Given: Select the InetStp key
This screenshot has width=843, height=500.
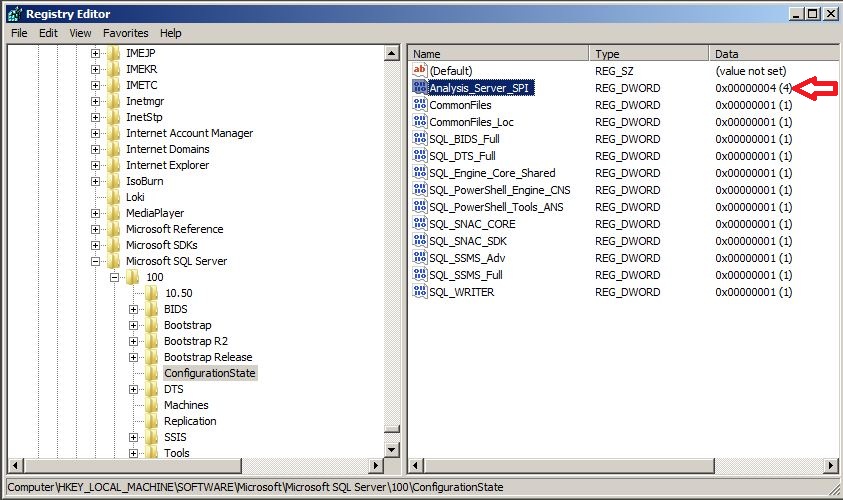Looking at the screenshot, I should 144,117.
